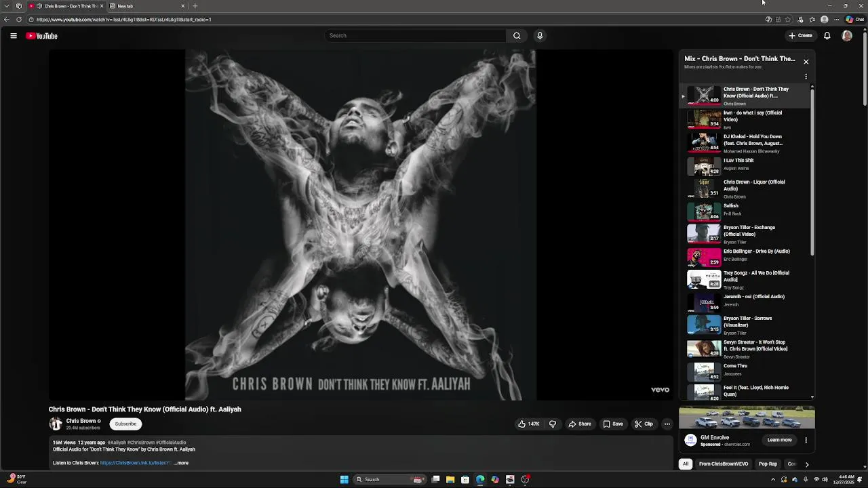Go to the YouTube home logo

pyautogui.click(x=42, y=36)
